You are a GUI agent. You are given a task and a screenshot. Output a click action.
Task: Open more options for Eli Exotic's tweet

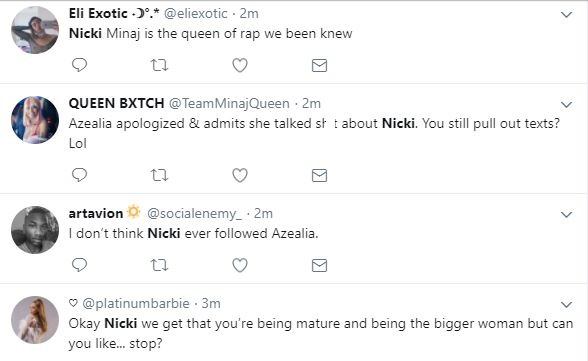pos(566,15)
